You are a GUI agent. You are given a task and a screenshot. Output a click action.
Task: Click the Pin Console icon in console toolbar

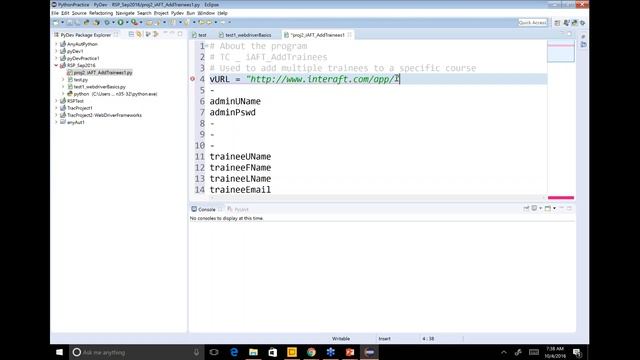[526, 209]
